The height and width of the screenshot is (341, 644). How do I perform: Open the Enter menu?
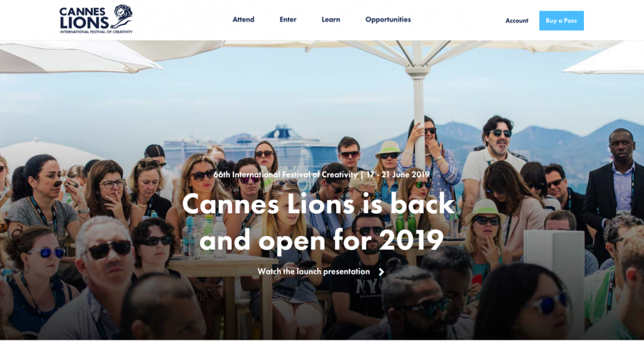[288, 19]
